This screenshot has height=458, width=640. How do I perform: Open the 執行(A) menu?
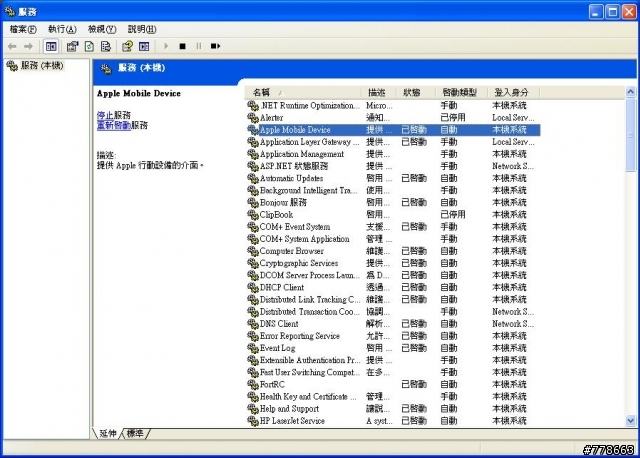tap(62, 29)
